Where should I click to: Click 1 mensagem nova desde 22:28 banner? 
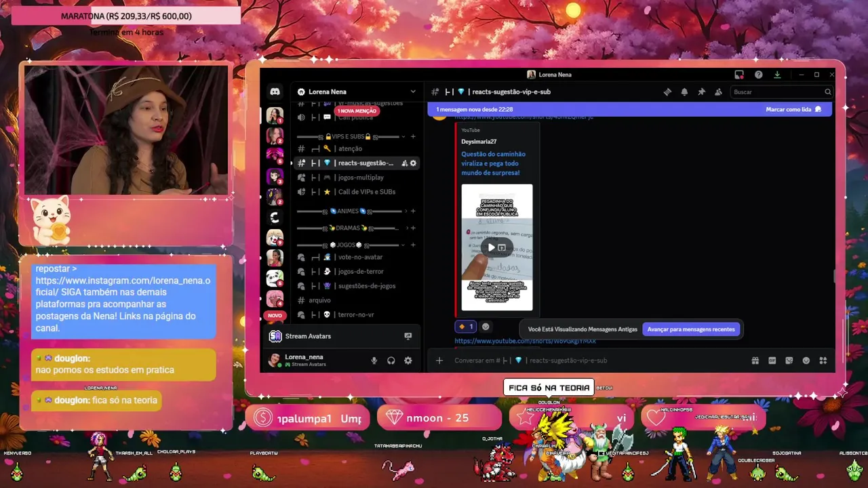point(475,109)
